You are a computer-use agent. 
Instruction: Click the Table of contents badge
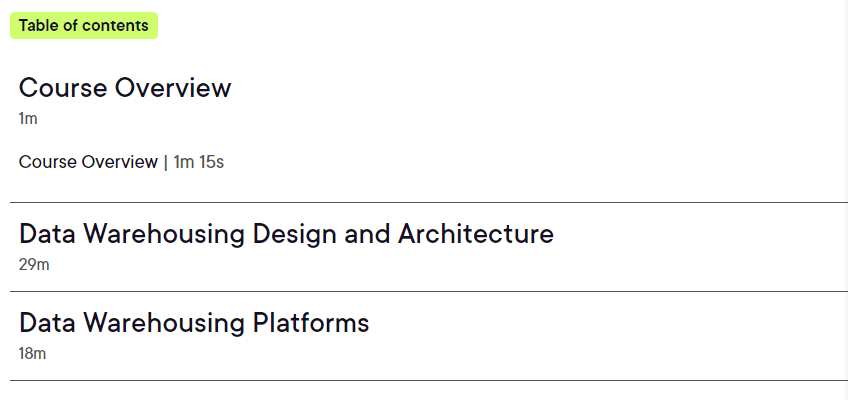[84, 26]
